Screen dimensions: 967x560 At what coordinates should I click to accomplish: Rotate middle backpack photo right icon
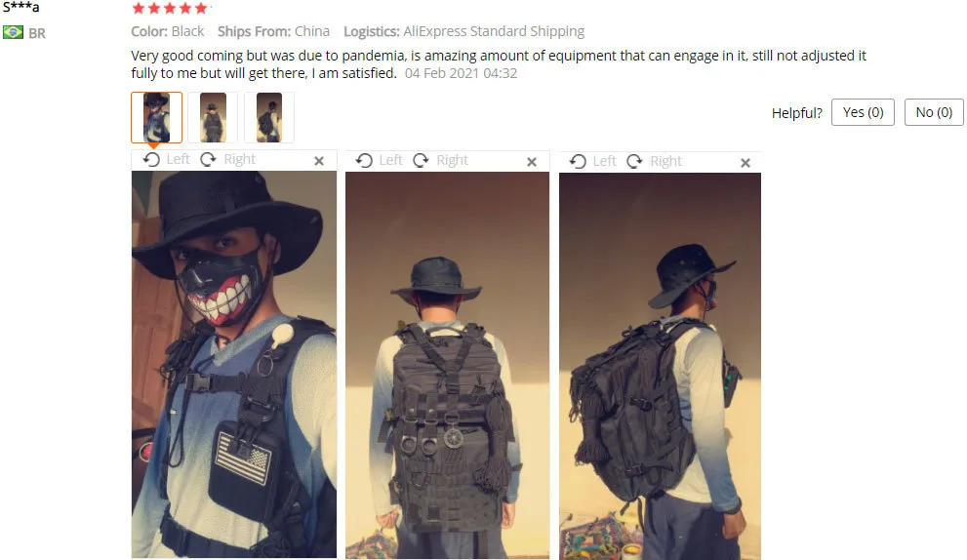click(x=422, y=161)
